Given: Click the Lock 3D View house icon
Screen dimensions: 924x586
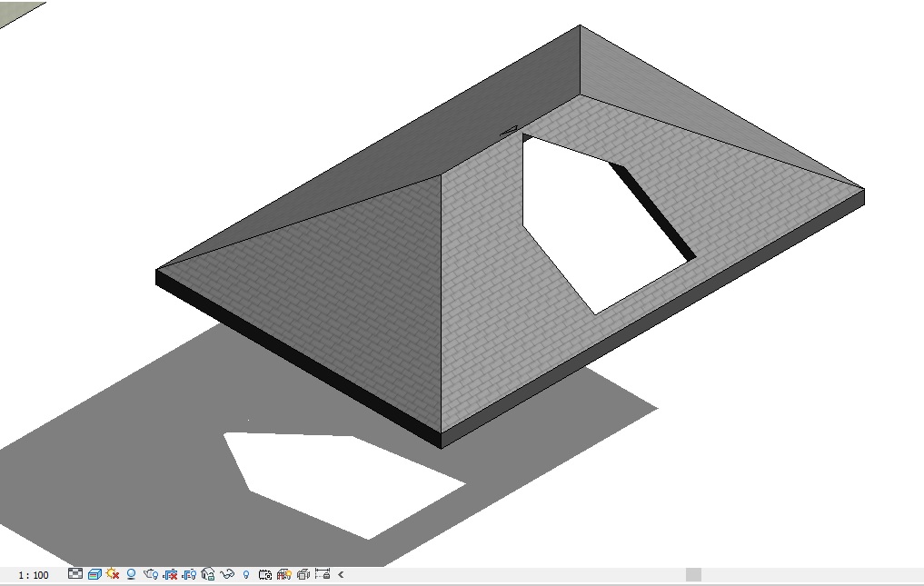Looking at the screenshot, I should pos(208,574).
